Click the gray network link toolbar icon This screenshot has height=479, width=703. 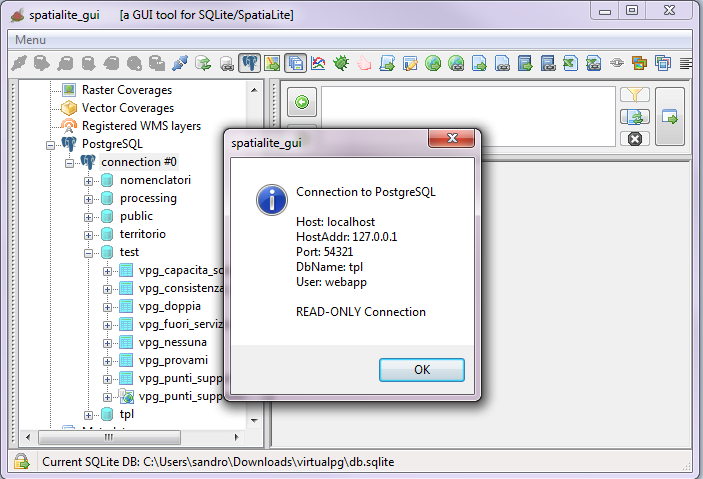(x=617, y=63)
